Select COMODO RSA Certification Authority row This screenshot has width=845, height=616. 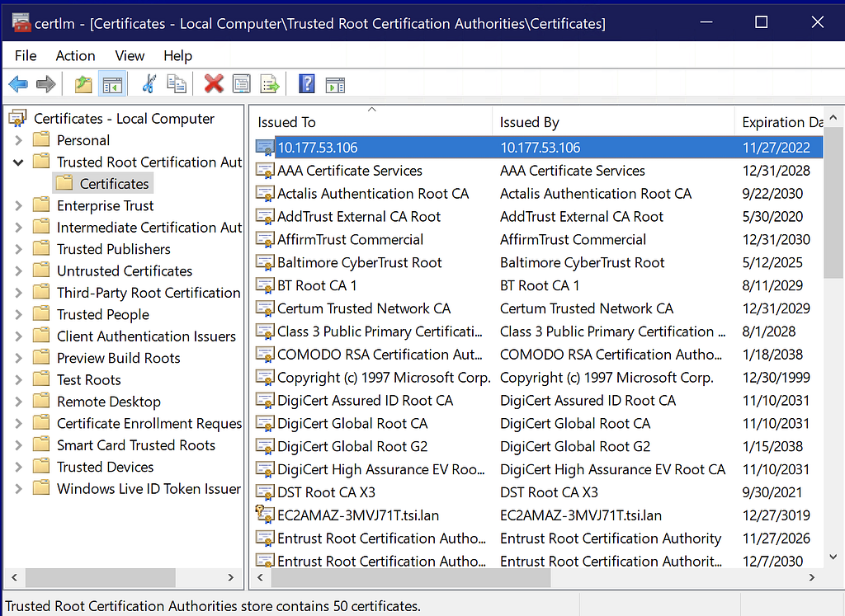point(539,355)
